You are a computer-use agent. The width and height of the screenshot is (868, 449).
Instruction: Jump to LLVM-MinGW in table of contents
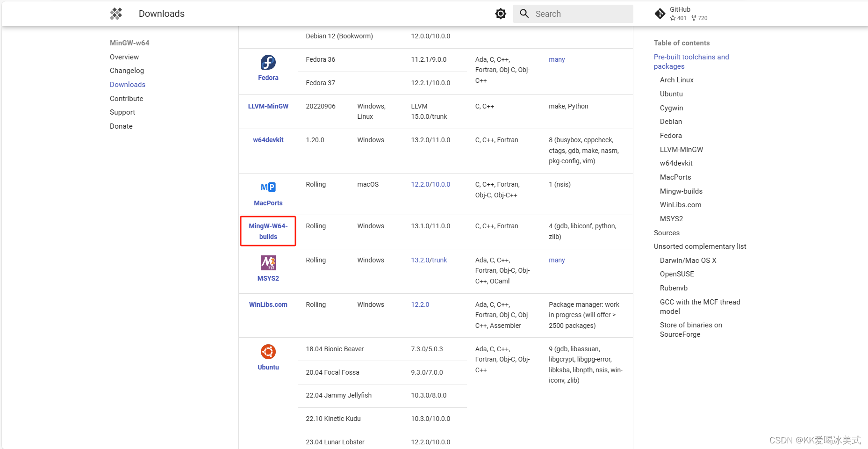point(681,150)
